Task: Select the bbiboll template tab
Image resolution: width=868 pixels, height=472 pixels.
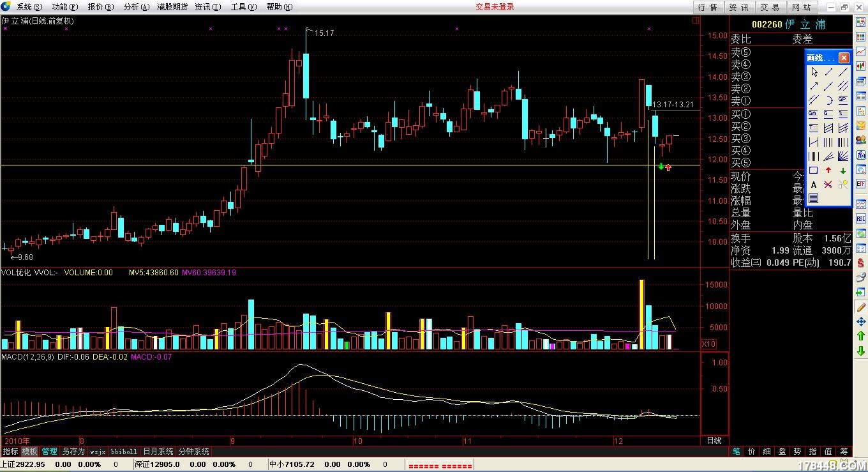Action: [x=124, y=451]
